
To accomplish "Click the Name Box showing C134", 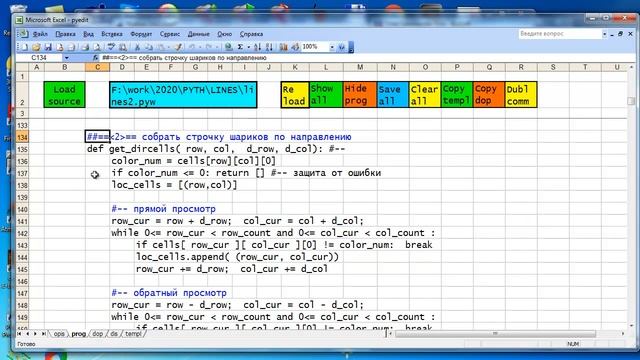I will coord(40,58).
